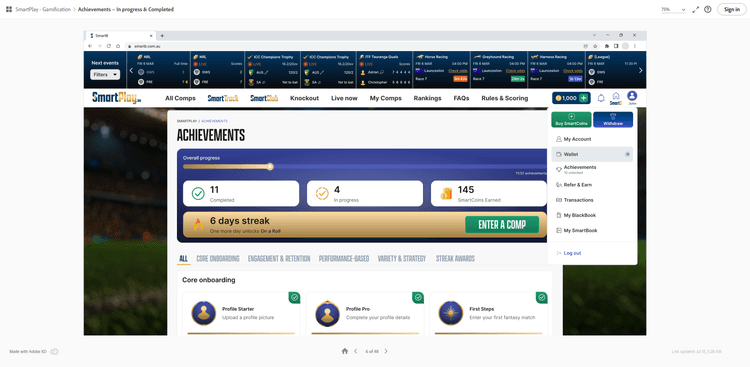Open SmartTrack in the navigation bar
The height and width of the screenshot is (367, 750).
223,98
